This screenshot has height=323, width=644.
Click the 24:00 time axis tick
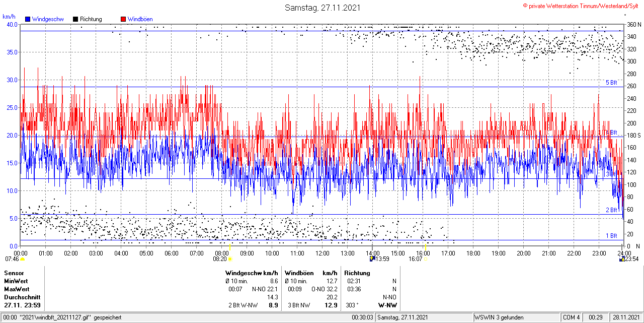pos(624,253)
